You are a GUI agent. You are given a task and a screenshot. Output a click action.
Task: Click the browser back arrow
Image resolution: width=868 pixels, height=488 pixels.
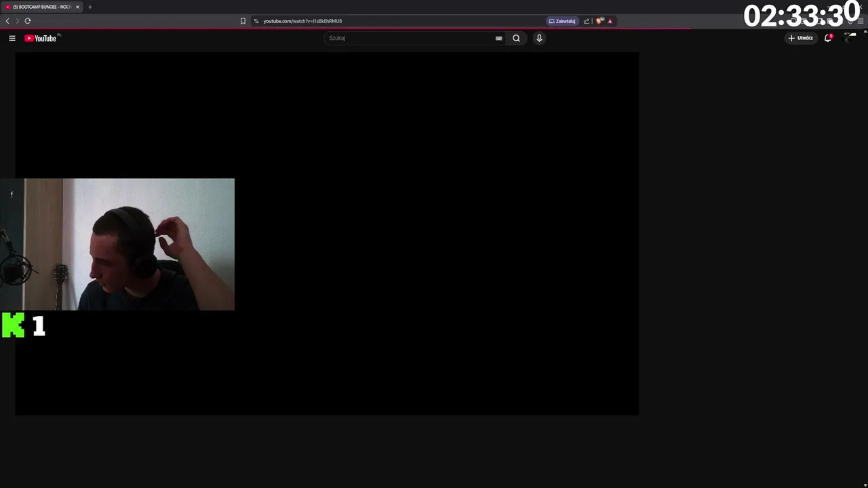[7, 21]
